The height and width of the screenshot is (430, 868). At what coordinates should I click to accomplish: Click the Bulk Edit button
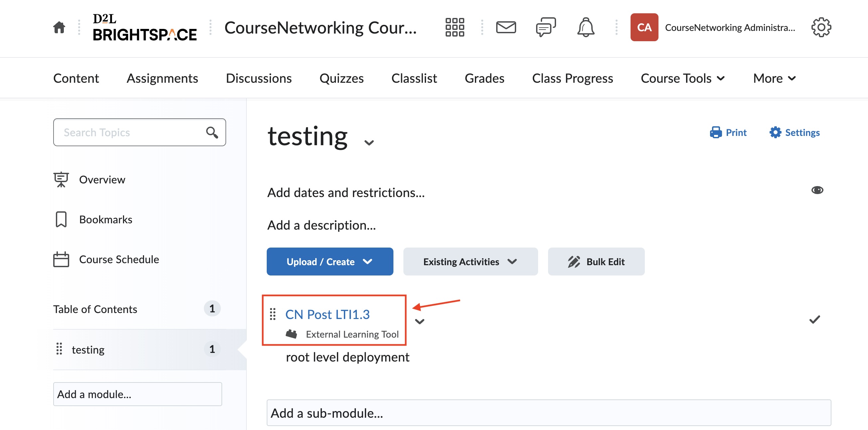click(x=596, y=262)
